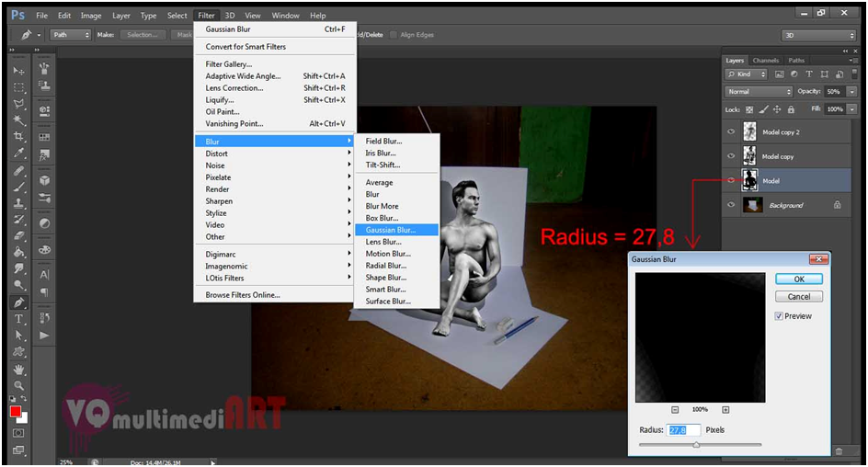Open the Fill slider arrow
The height and width of the screenshot is (467, 868).
point(852,109)
